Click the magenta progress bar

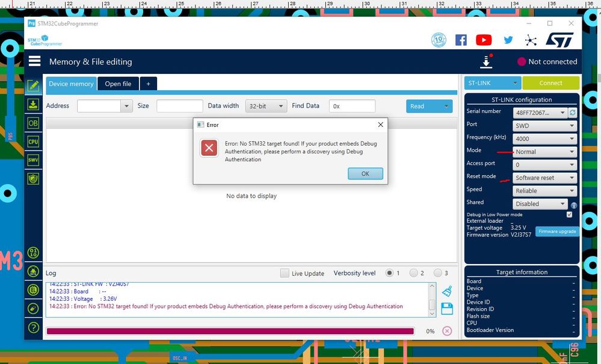(x=230, y=331)
